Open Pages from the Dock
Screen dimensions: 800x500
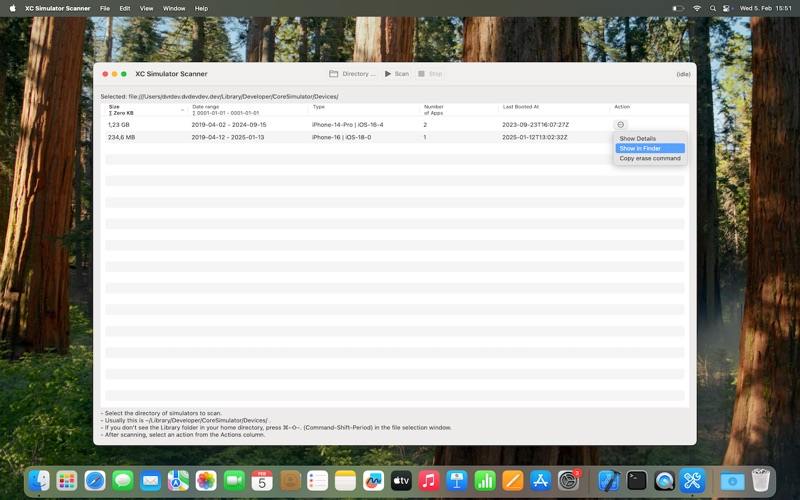512,481
